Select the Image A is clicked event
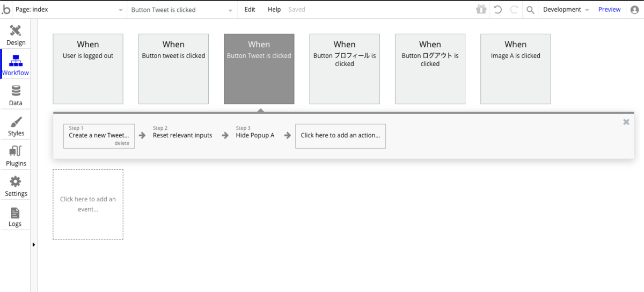 516,69
